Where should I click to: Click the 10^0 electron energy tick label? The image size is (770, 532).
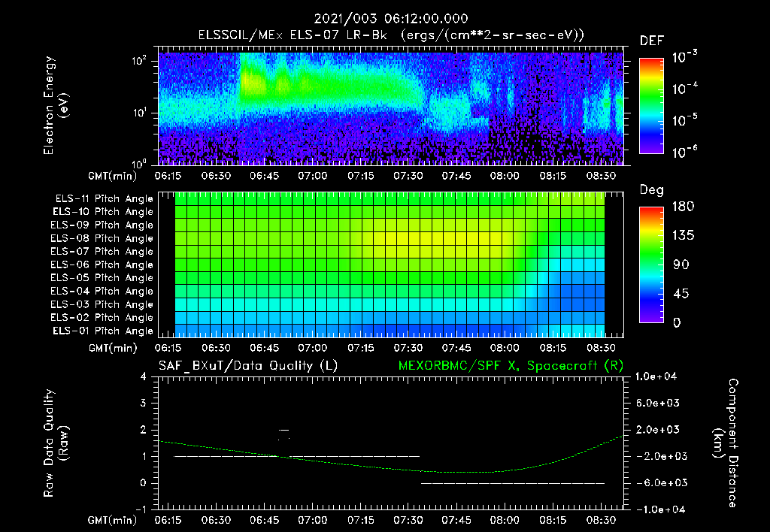(x=139, y=163)
